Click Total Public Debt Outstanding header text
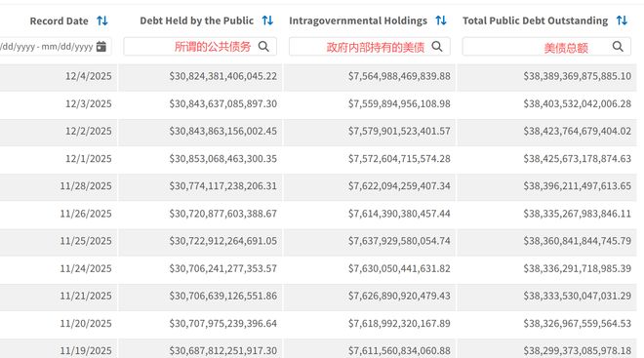644x358 pixels. (535, 20)
